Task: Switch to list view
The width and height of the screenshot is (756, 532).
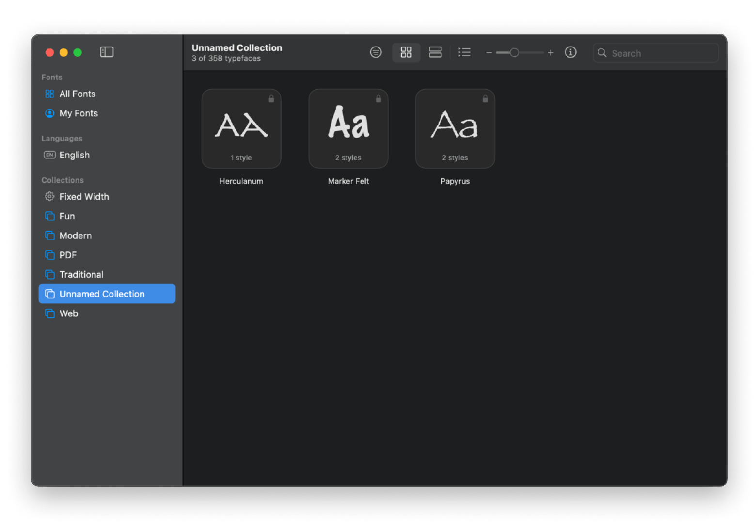Action: click(464, 52)
